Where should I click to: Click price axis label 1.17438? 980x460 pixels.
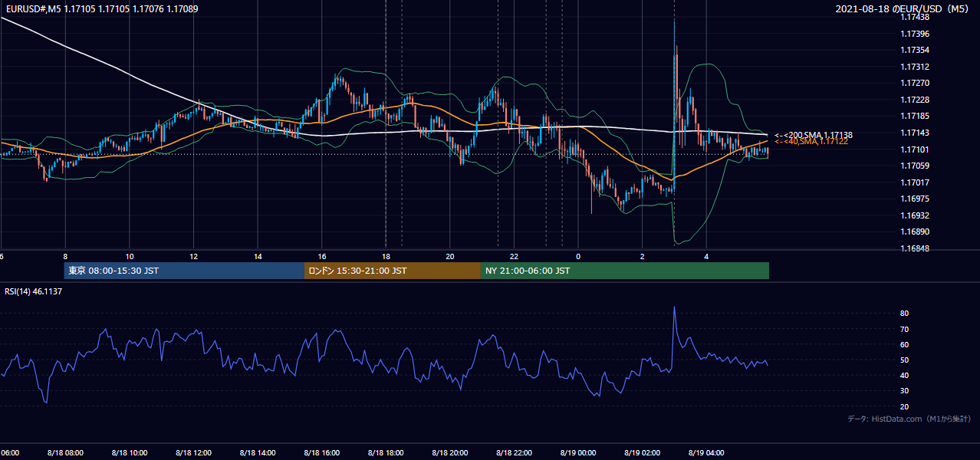point(916,17)
